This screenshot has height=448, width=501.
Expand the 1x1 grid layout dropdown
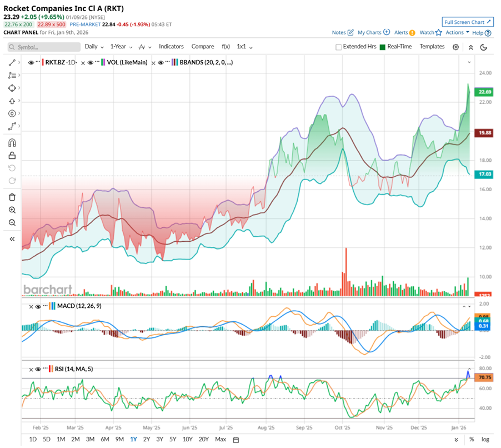244,47
